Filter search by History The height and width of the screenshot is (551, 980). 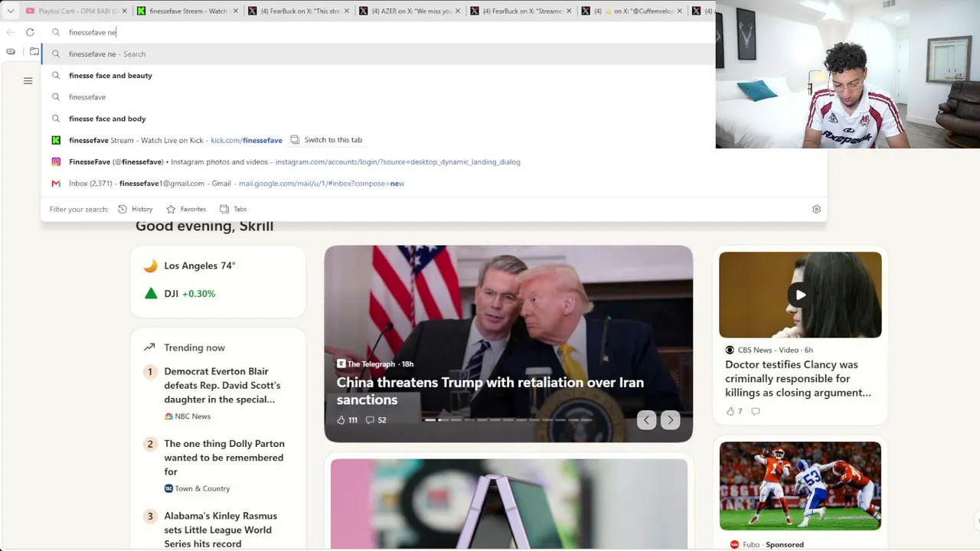click(136, 209)
